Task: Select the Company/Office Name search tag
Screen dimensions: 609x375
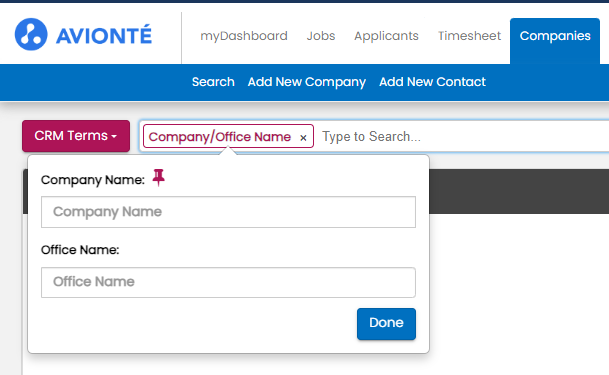Action: point(220,137)
